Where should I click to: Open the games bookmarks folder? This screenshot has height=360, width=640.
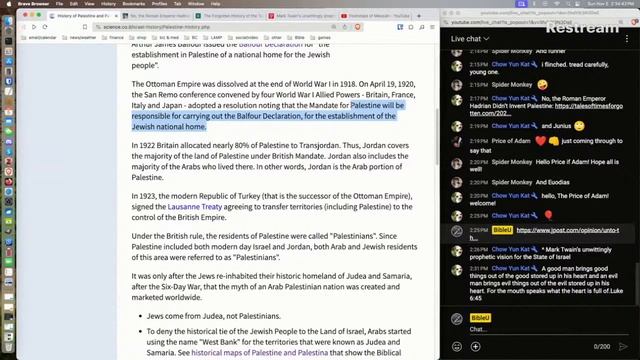click(x=320, y=38)
